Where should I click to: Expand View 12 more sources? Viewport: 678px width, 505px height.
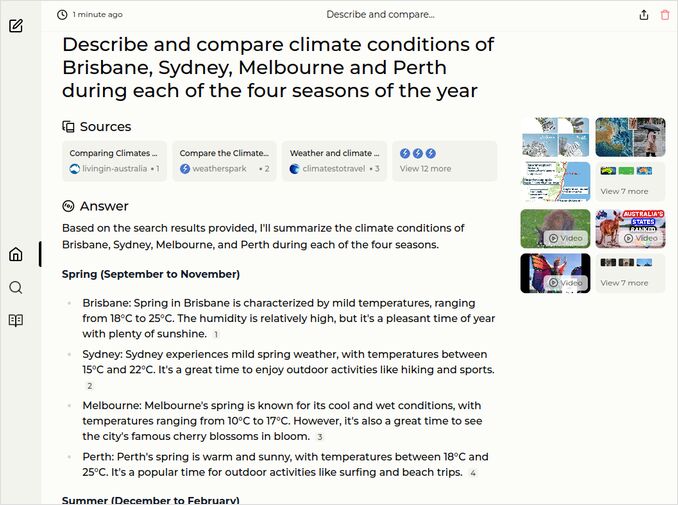pos(444,161)
